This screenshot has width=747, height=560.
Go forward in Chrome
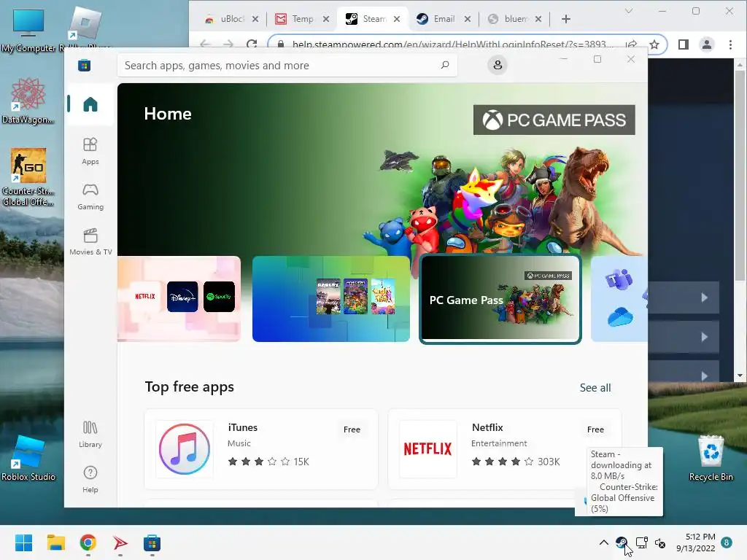(x=228, y=44)
